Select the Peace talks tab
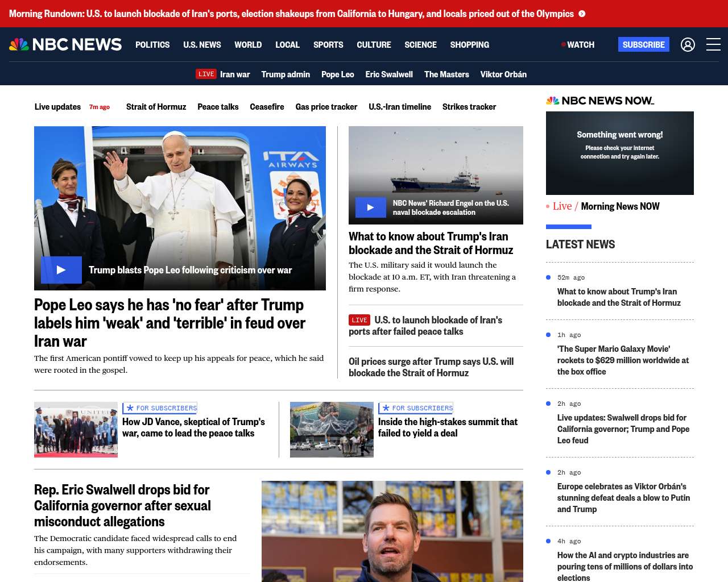The image size is (728, 582). (x=218, y=106)
